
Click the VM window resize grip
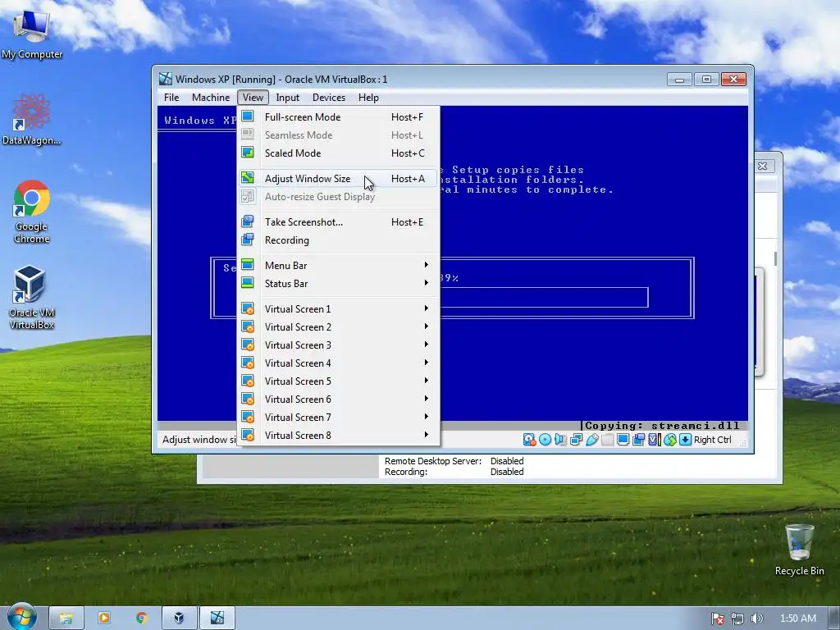pyautogui.click(x=743, y=442)
